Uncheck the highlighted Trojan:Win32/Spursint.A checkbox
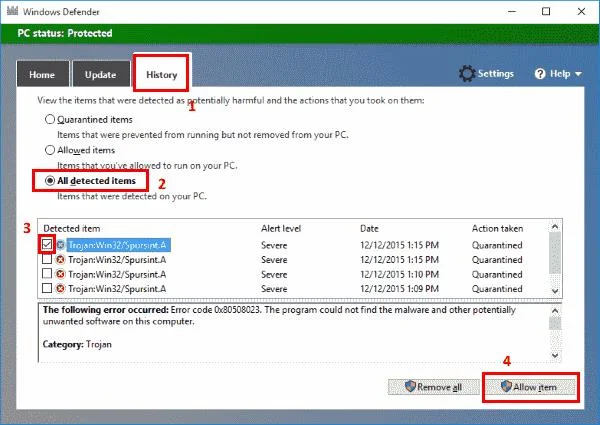Screen dimensions: 600x425 (x=47, y=244)
